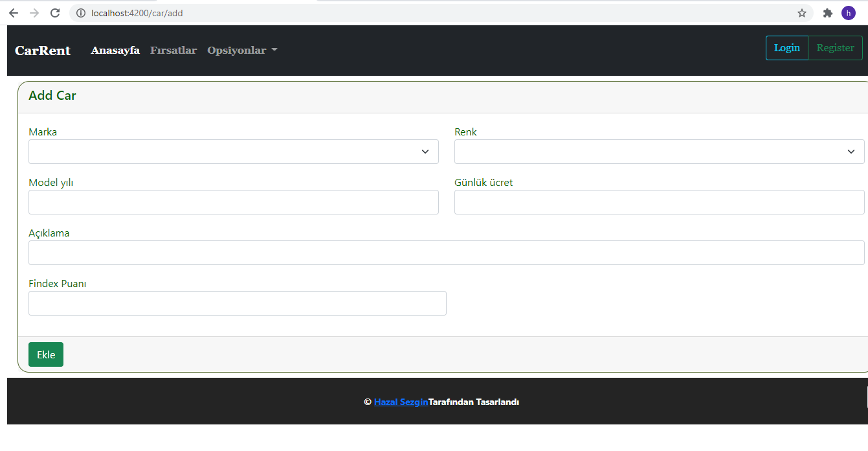Focus the Günlük ücret input field

660,202
